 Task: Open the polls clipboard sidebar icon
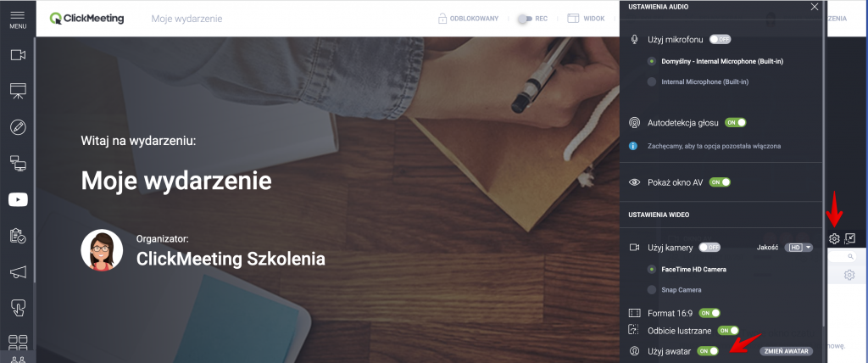[19, 236]
